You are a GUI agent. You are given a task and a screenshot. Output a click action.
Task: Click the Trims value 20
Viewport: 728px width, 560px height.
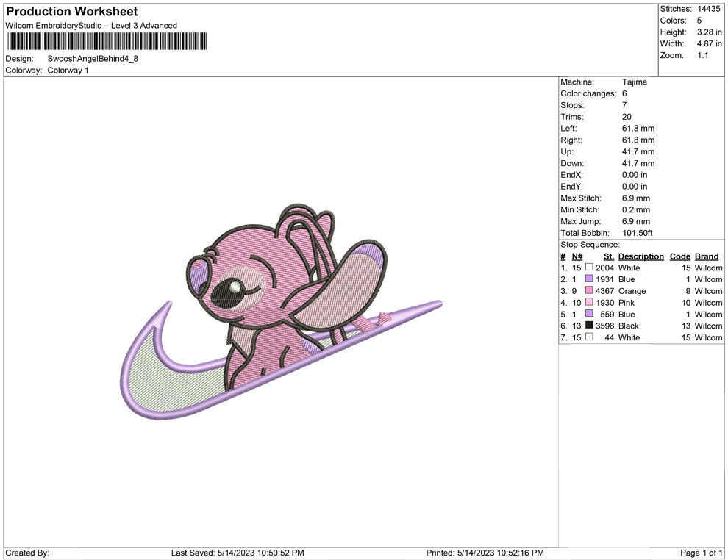pos(627,116)
